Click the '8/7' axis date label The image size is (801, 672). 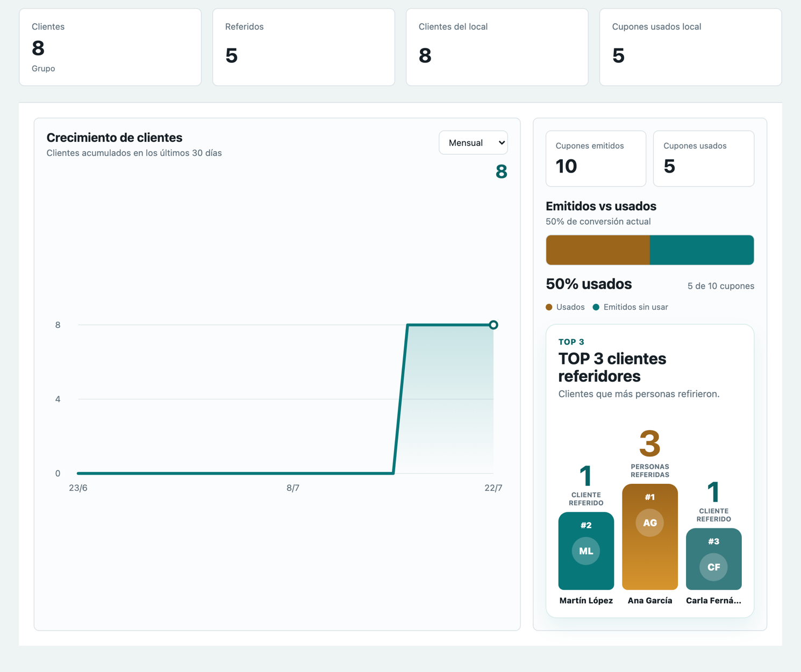(293, 488)
